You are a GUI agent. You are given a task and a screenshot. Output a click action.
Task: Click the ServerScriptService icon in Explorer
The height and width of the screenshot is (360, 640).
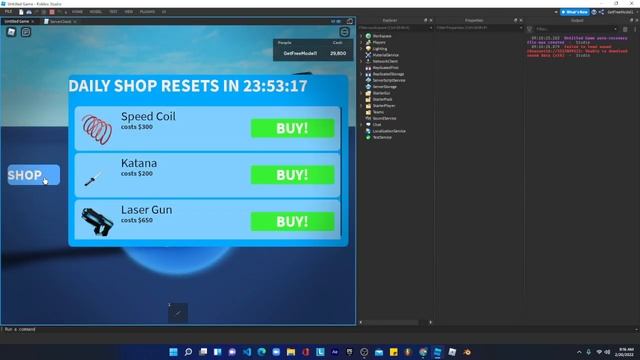tap(368, 80)
